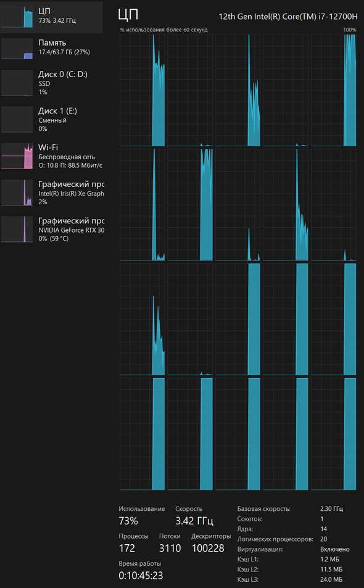Click the ЦП mini usage graph thumbnail
364x588 pixels.
coord(17,17)
